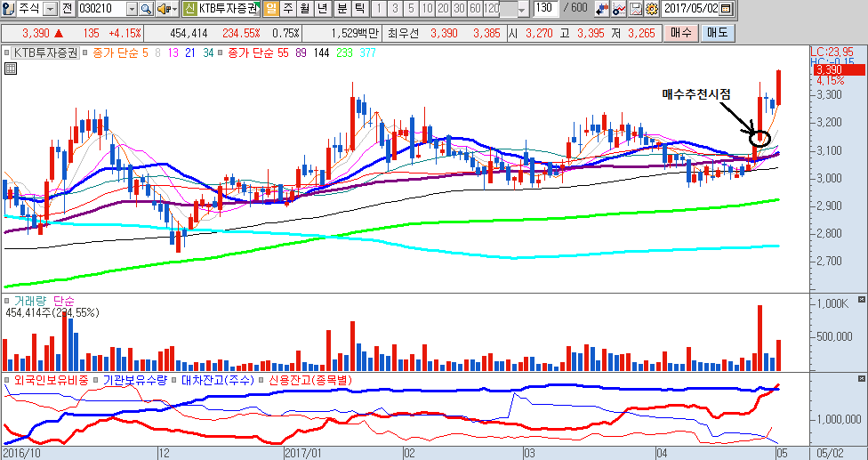Close the volume panel with X icon
The image size is (868, 460).
(862, 300)
